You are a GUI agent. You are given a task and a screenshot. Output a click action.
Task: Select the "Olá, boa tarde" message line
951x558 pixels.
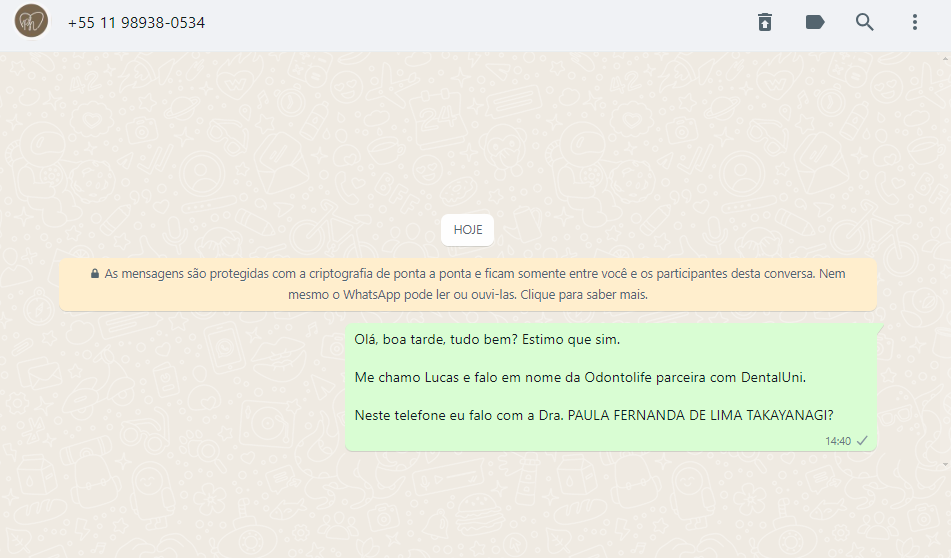click(x=487, y=340)
